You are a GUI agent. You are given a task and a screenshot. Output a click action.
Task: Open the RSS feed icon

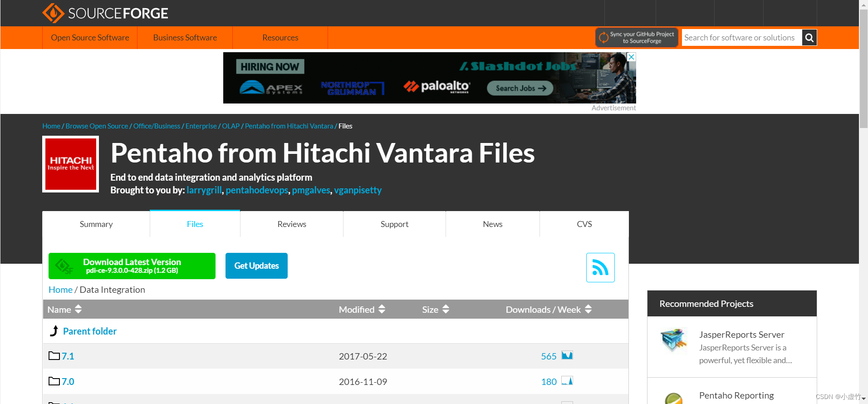tap(600, 267)
